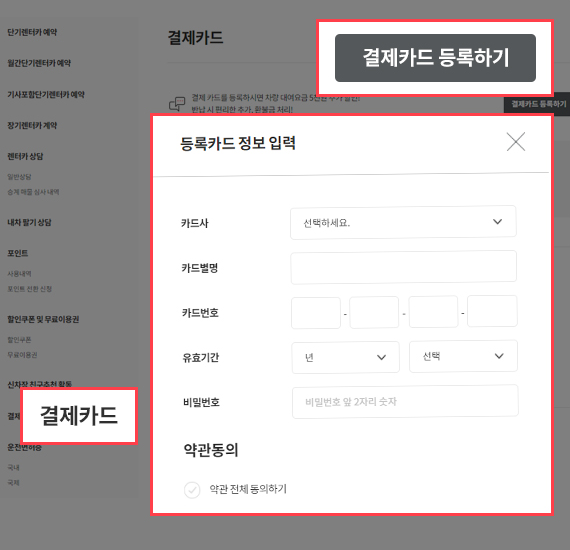Focus the second 카드번호 field

[x=374, y=312]
